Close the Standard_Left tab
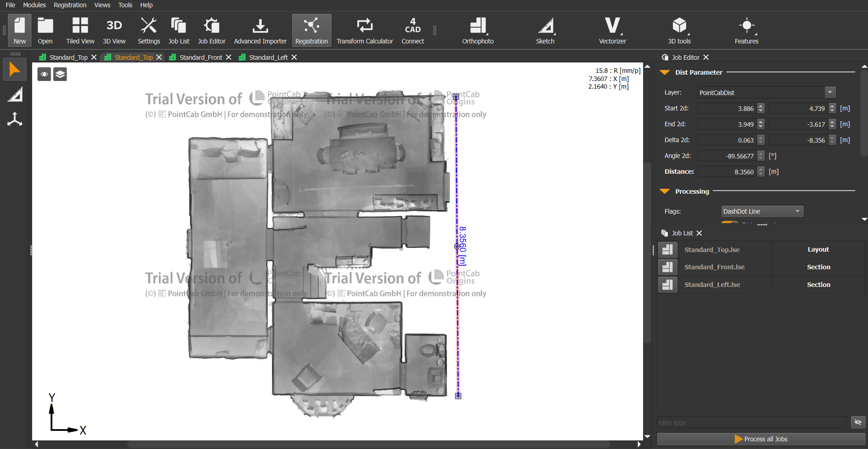This screenshot has width=868, height=449. (x=294, y=57)
